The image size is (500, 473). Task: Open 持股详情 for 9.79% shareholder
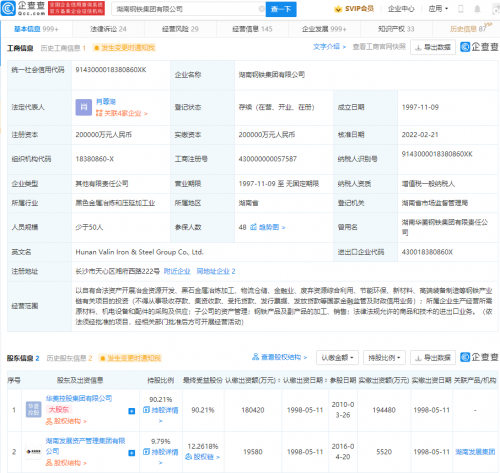pos(161,452)
